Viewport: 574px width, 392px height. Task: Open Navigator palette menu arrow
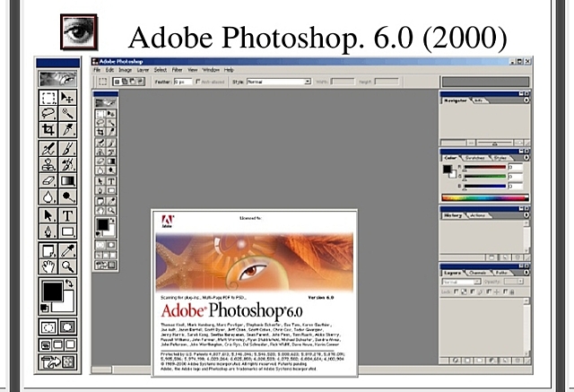pyautogui.click(x=526, y=100)
